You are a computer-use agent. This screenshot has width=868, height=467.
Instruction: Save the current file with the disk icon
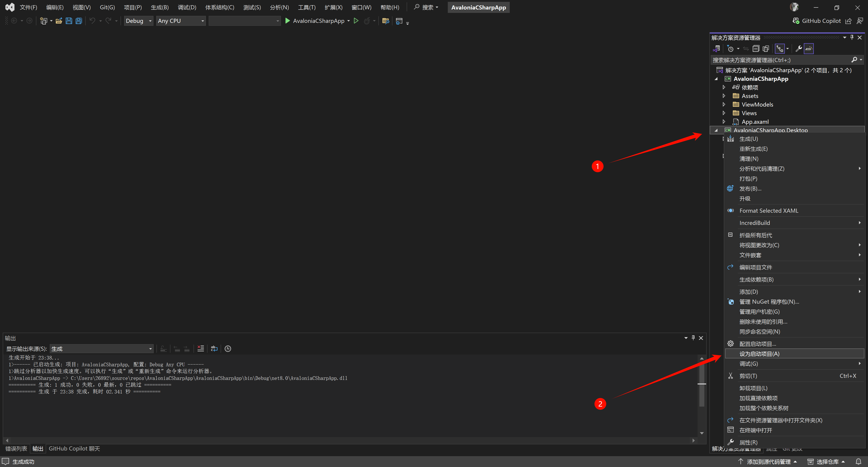[69, 21]
